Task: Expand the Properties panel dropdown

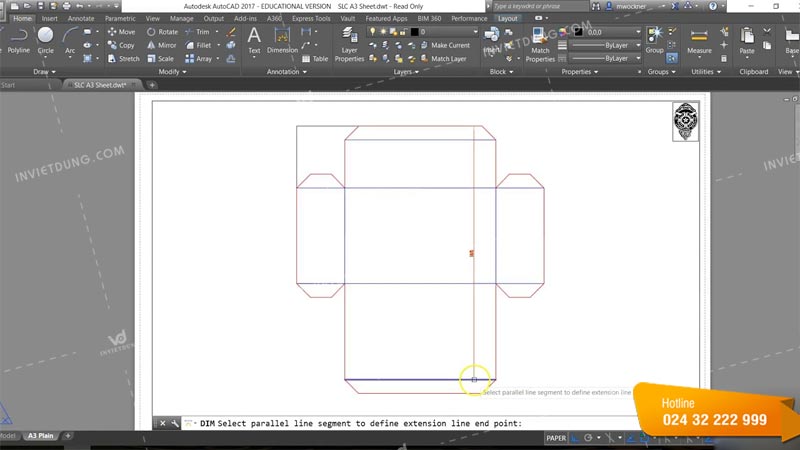Action: [580, 72]
